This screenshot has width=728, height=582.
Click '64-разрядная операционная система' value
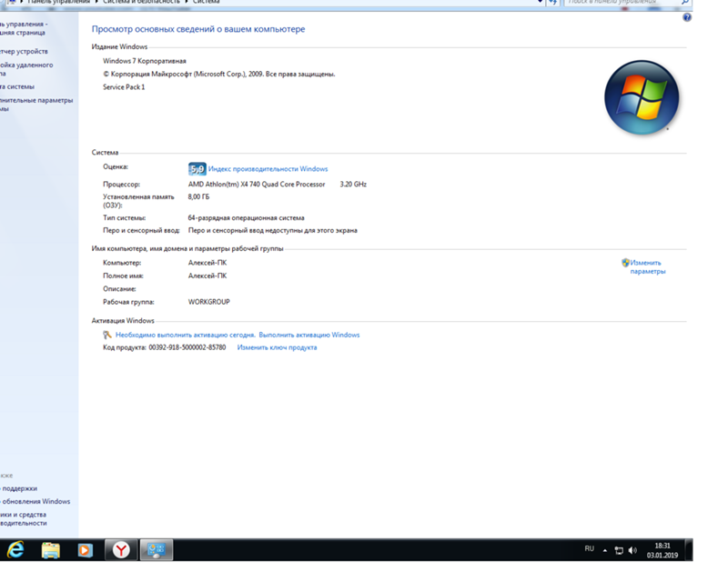click(246, 217)
